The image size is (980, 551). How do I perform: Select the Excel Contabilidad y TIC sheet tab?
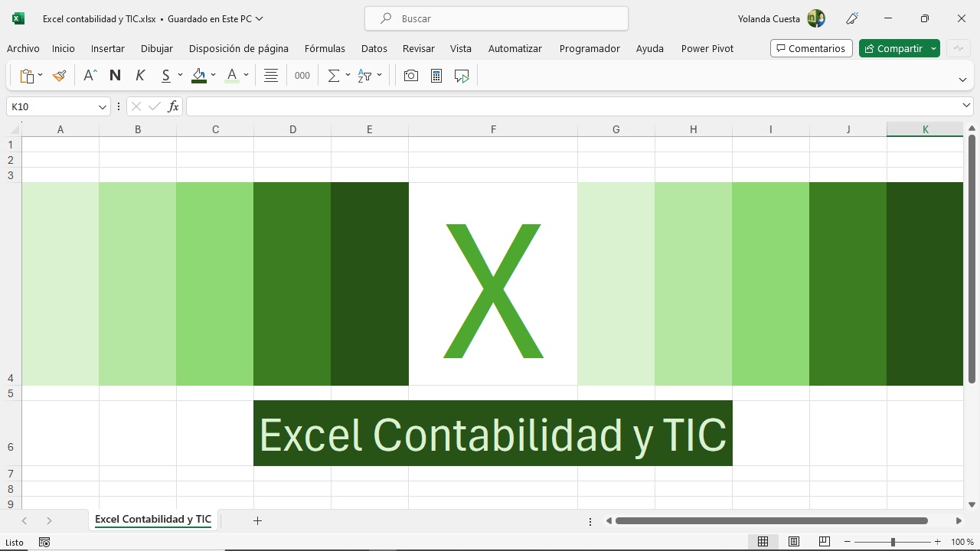(x=153, y=520)
